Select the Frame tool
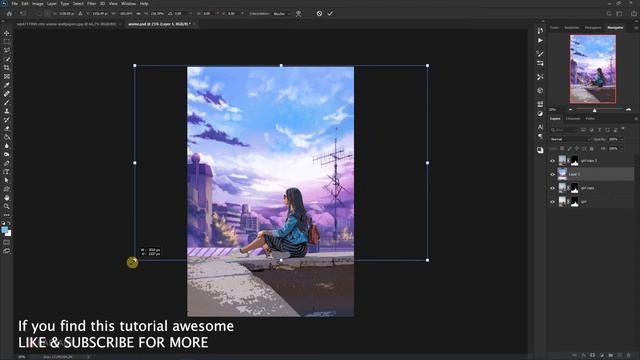This screenshot has height=360, width=640. tap(7, 76)
